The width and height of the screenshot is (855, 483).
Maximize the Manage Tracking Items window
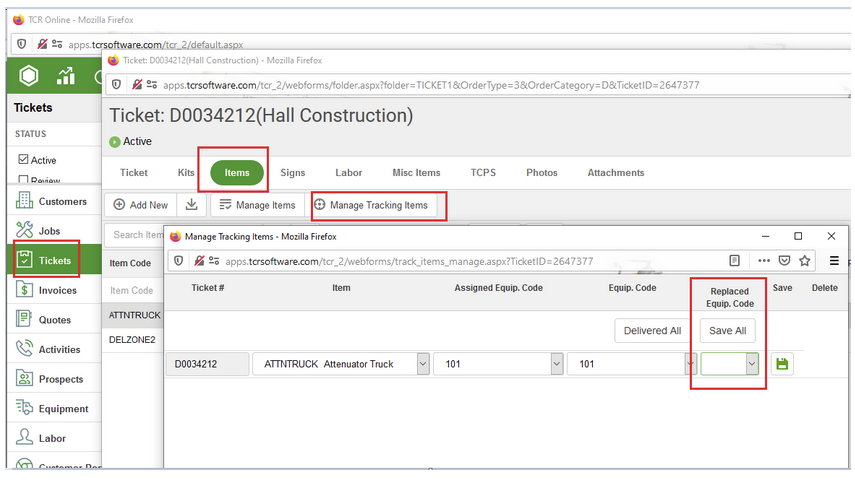(x=798, y=236)
